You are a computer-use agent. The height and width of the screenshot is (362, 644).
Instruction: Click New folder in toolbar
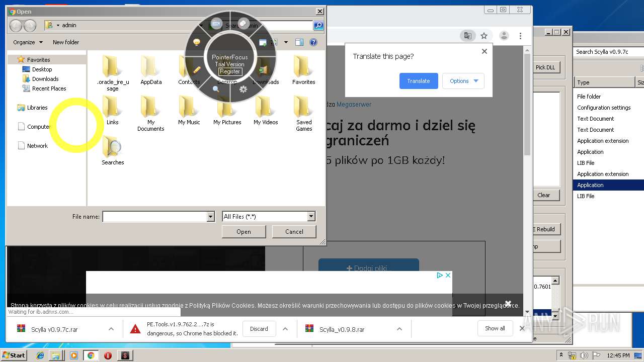click(66, 42)
